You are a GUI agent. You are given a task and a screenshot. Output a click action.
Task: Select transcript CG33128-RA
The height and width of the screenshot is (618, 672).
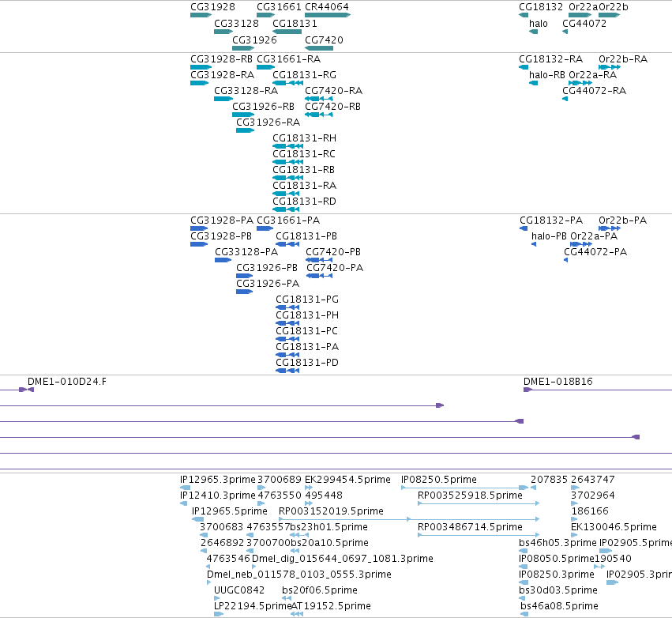(223, 99)
